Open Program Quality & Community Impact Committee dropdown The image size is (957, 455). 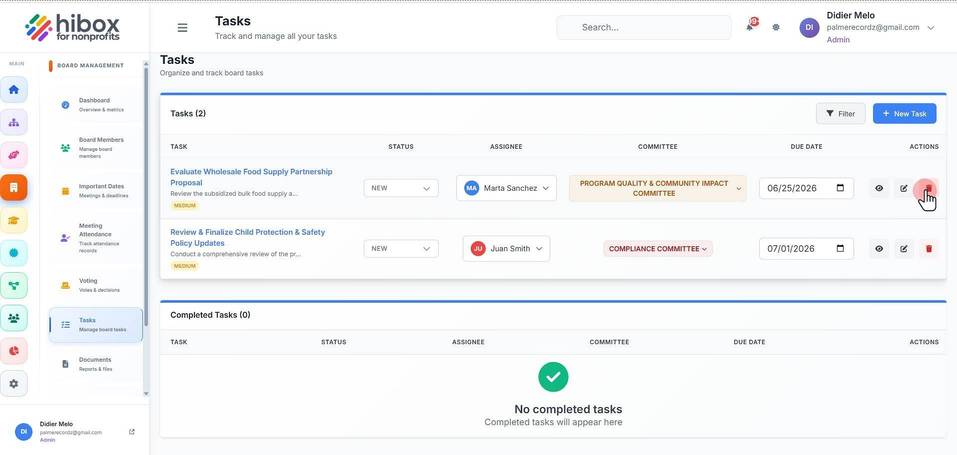click(x=657, y=188)
